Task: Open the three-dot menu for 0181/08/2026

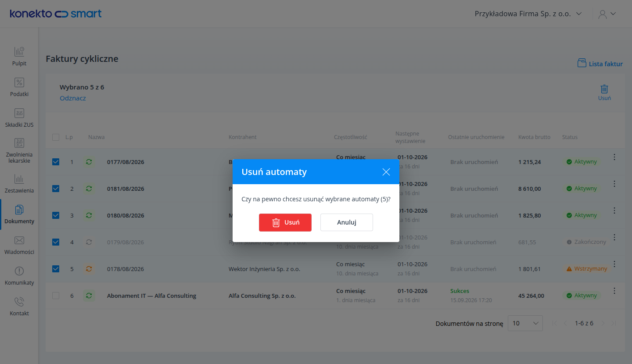Action: coord(614,184)
